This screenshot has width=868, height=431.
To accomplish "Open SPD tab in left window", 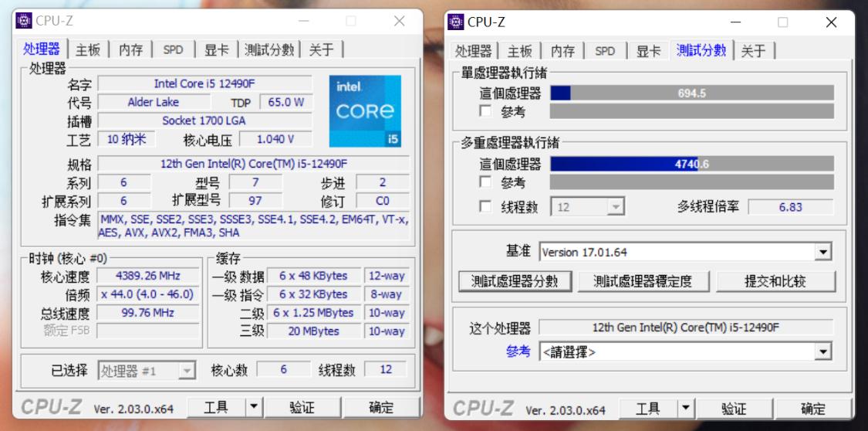I will [173, 50].
